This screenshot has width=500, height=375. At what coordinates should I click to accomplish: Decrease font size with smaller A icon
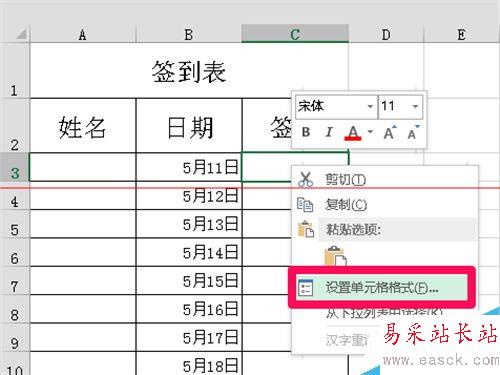pos(413,133)
